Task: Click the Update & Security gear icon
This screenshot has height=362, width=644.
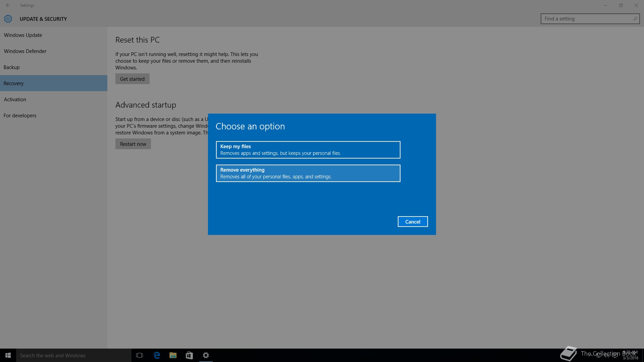Action: [x=8, y=19]
